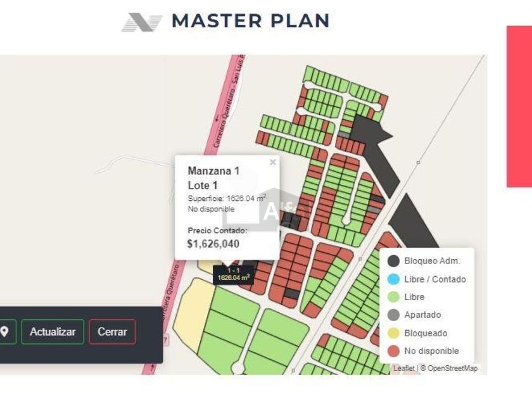Click the Bloqueado yellow legend swatch
Screen dimensions: 532x399
pyautogui.click(x=393, y=333)
